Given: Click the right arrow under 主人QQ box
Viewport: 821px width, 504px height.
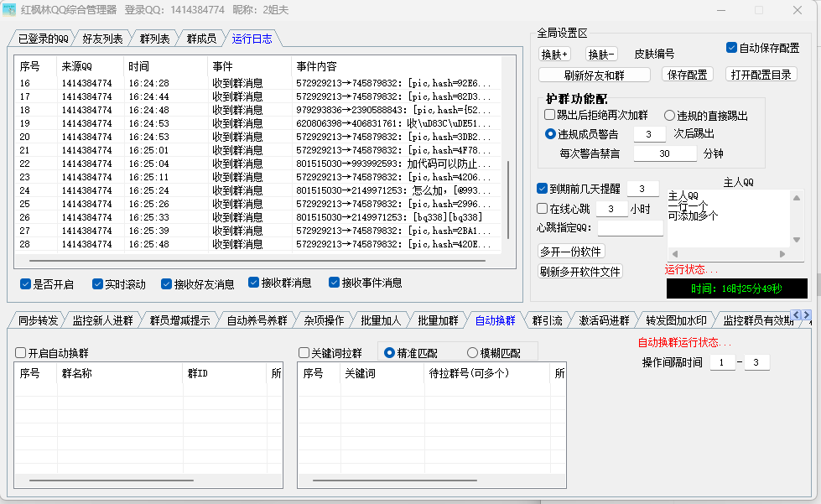Looking at the screenshot, I should click(x=783, y=254).
